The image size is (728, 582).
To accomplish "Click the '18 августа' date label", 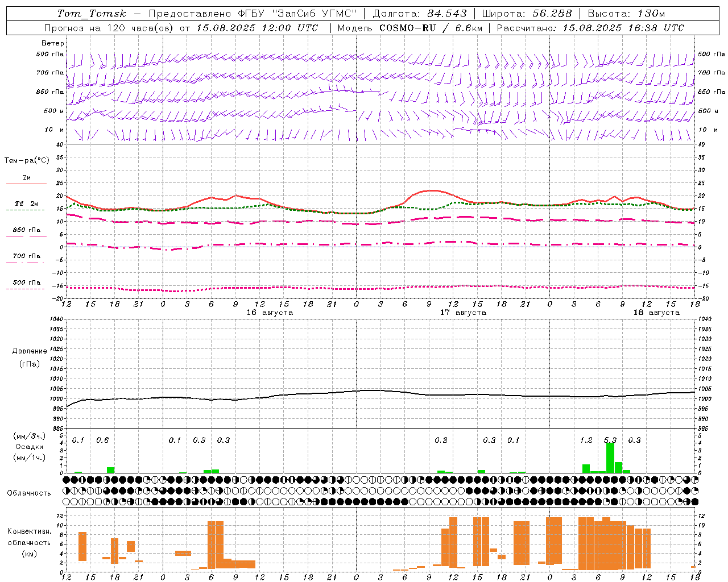I will pos(656,313).
